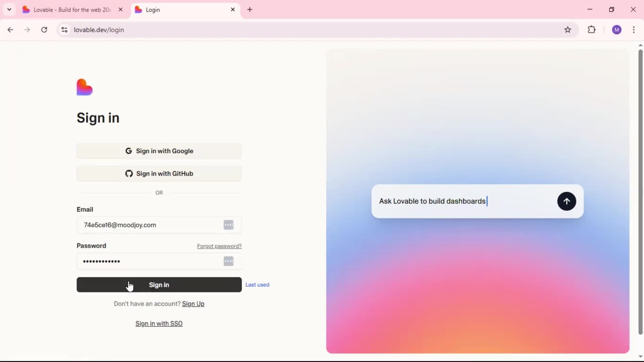Minimize the browser window
The image size is (644, 362).
click(590, 9)
